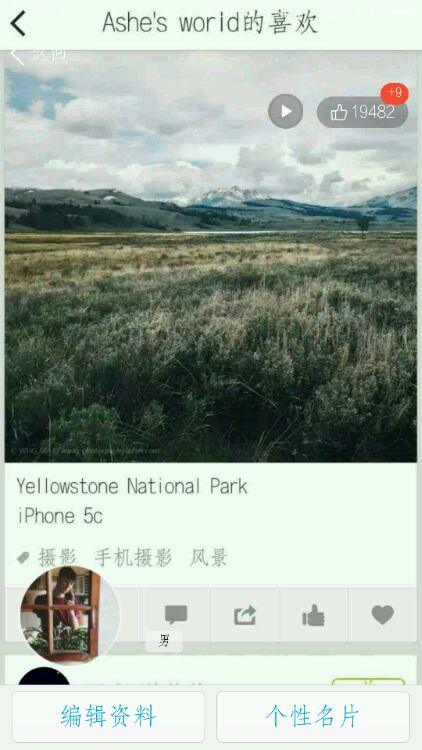This screenshot has width=422, height=750.
Task: Open 个性名片 personal card button
Action: (313, 717)
